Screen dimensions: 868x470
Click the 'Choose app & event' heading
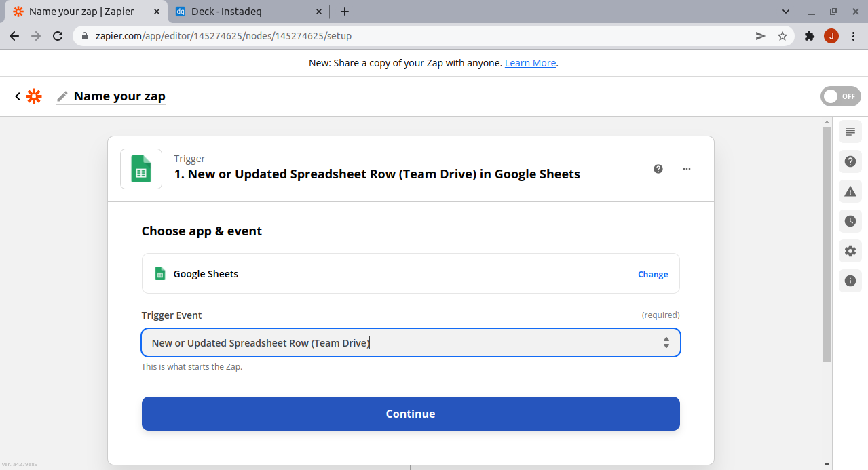point(202,231)
